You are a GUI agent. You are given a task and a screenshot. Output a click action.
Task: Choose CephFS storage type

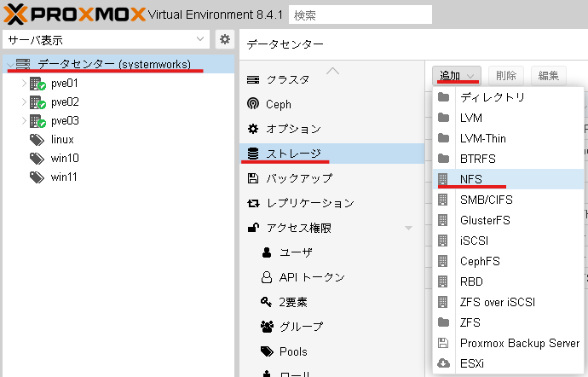[x=508, y=261]
